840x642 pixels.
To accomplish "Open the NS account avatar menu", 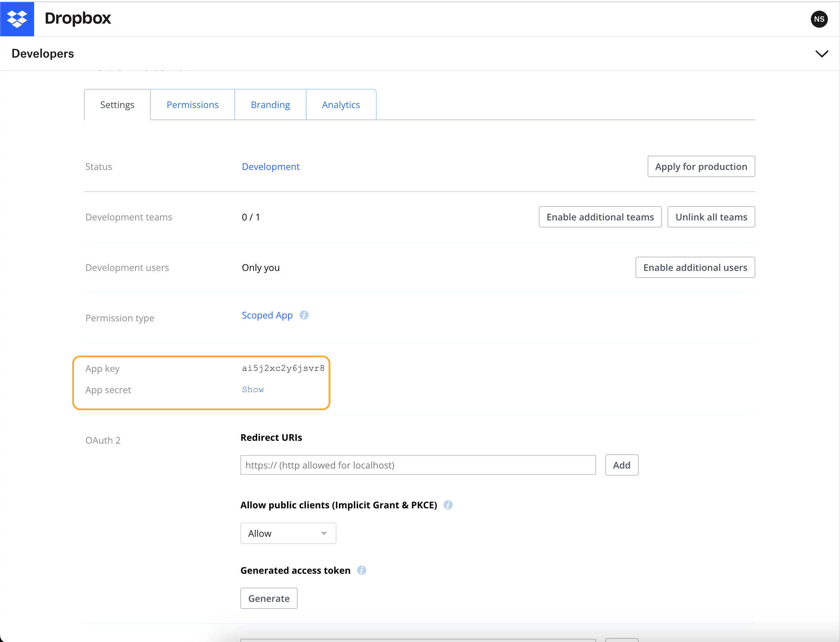I will pyautogui.click(x=819, y=19).
